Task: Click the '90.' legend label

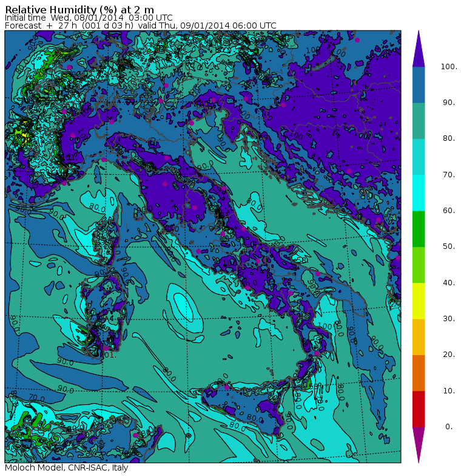Action: point(449,103)
